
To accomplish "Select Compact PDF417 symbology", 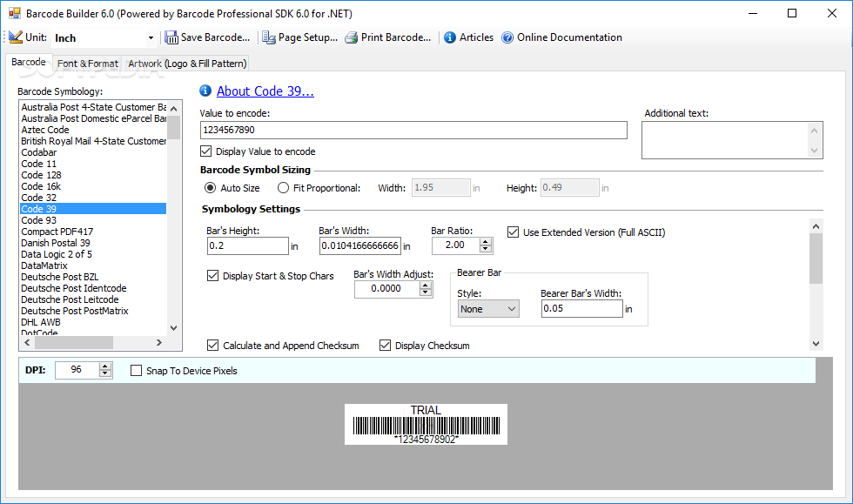I will (x=57, y=232).
